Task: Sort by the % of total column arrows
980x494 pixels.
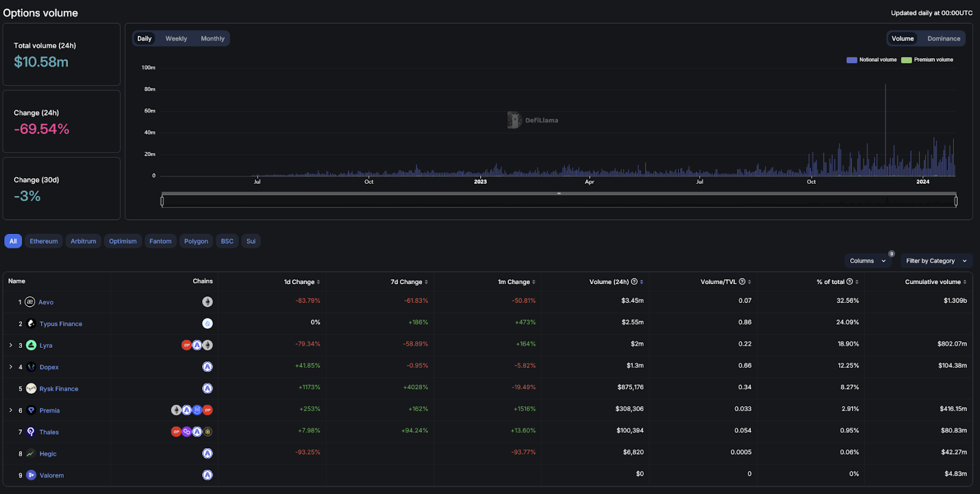Action: [x=857, y=282]
